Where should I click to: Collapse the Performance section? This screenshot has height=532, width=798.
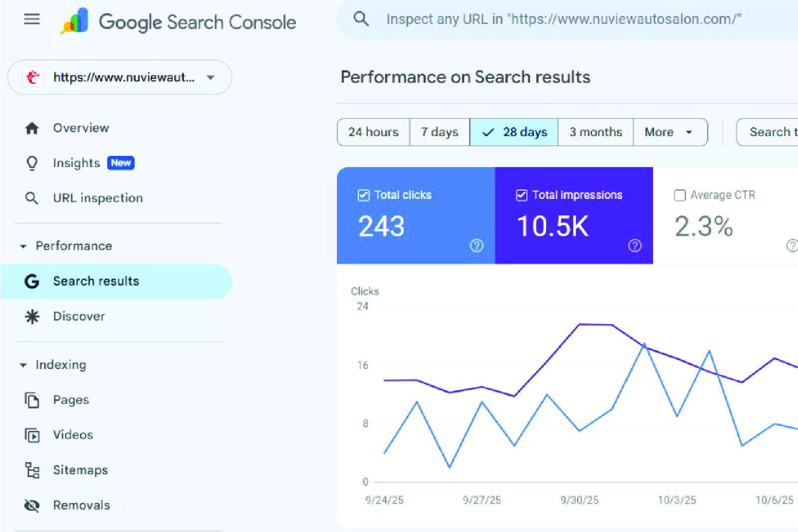23,246
